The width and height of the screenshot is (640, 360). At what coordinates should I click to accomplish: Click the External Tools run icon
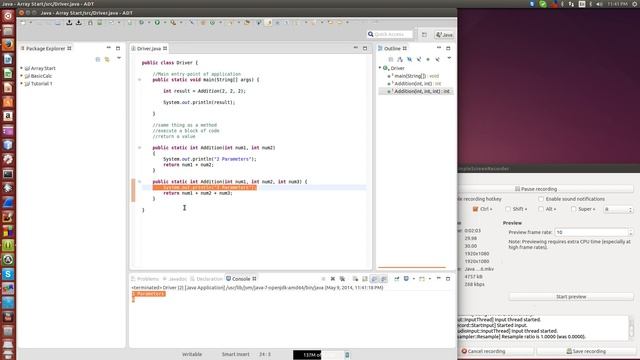pos(173,23)
